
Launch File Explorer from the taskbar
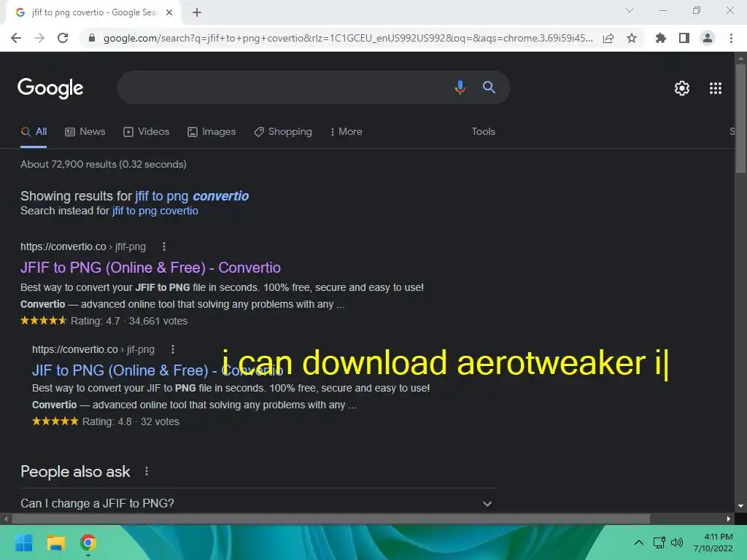pyautogui.click(x=55, y=542)
